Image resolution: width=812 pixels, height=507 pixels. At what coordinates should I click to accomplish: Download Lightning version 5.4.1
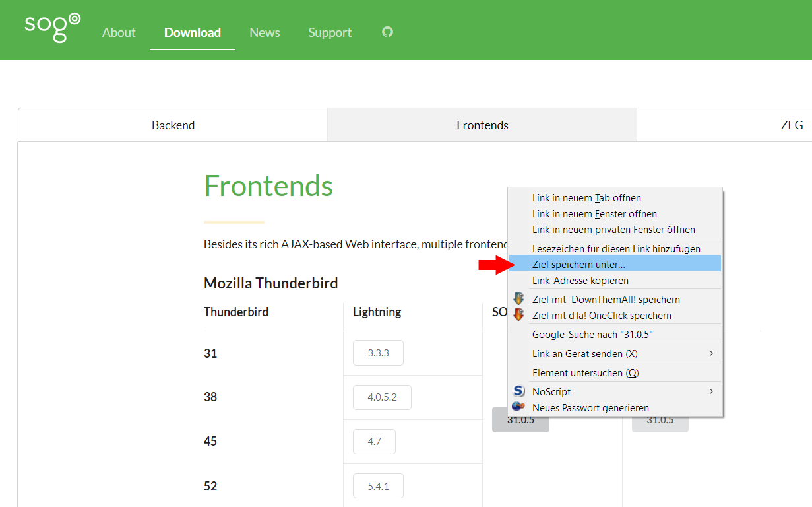tap(378, 486)
